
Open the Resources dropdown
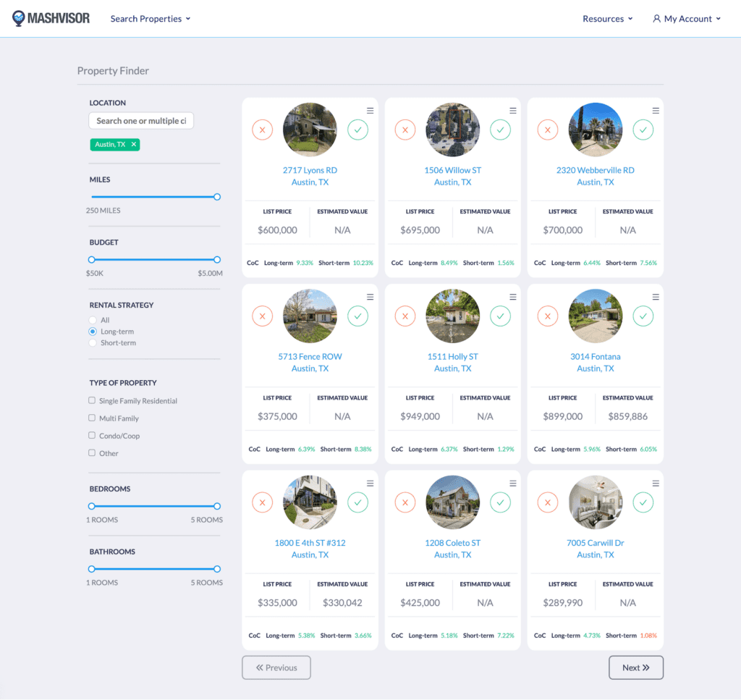tap(606, 19)
